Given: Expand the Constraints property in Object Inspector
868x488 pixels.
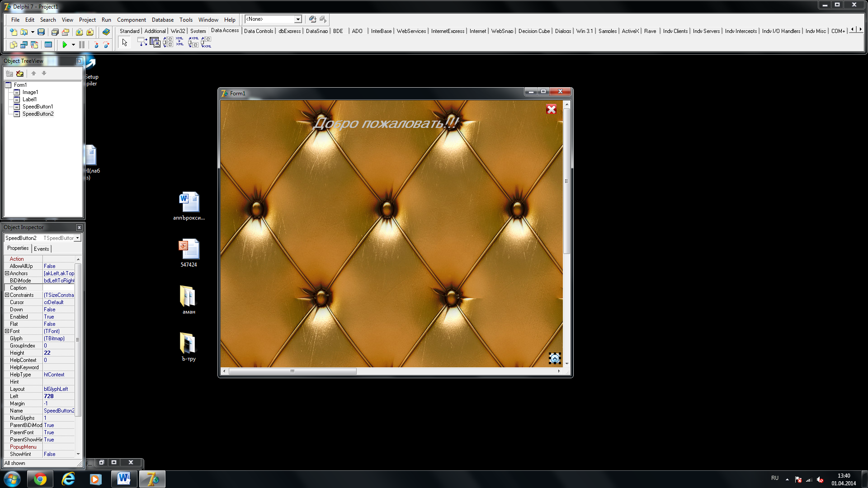Looking at the screenshot, I should 7,295.
